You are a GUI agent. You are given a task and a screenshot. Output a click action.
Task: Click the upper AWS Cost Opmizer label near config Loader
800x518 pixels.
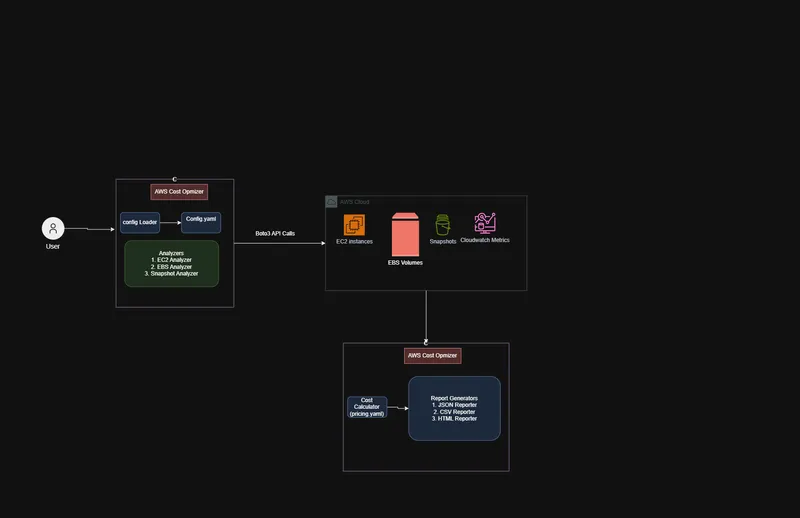(x=179, y=191)
